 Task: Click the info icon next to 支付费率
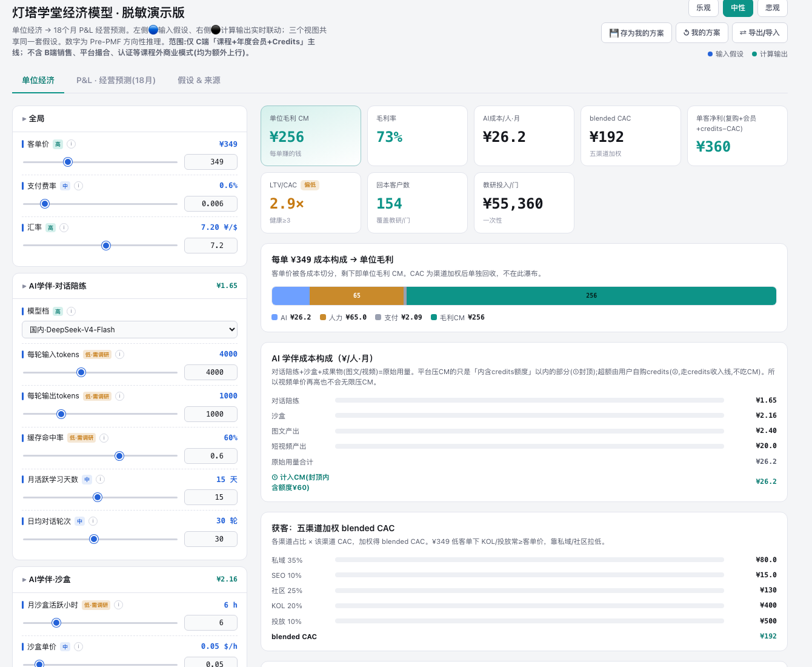[x=78, y=186]
